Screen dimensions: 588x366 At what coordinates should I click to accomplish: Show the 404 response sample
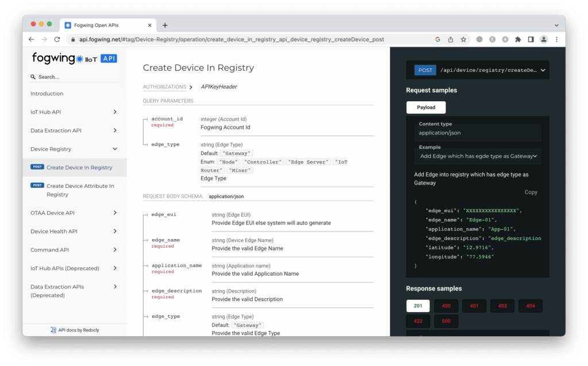tap(530, 306)
